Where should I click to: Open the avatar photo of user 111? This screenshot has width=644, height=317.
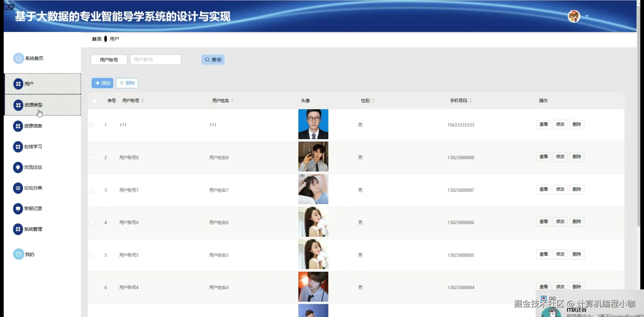pos(313,124)
